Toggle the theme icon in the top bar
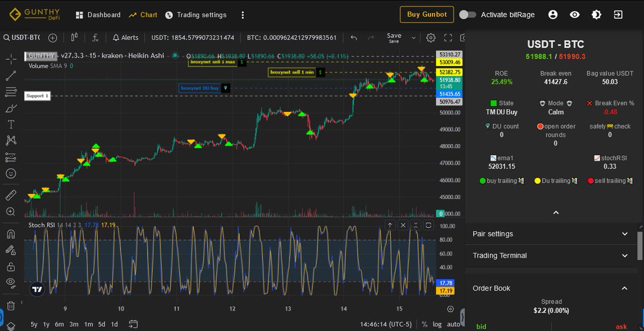The width and height of the screenshot is (644, 331). pyautogui.click(x=596, y=15)
